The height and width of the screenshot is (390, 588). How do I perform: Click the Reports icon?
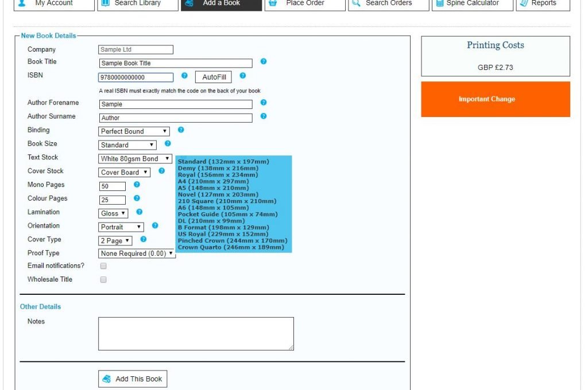tap(523, 3)
